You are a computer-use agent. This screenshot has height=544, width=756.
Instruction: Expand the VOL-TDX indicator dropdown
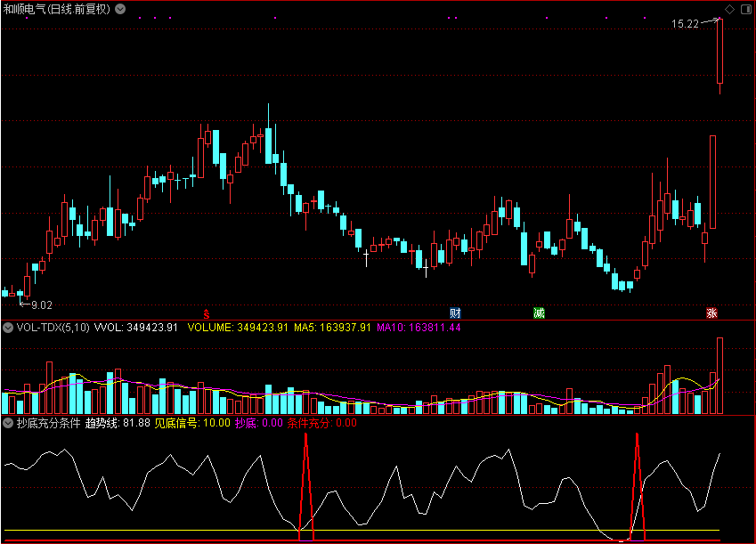tap(8, 328)
